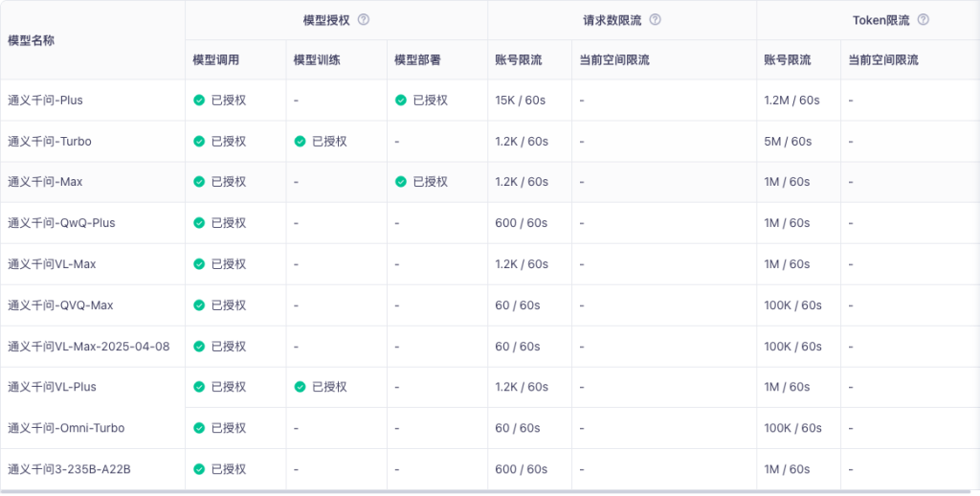The height and width of the screenshot is (496, 980).
Task: Click green check in 通义千问-Turbo 模型调用 cell
Action: coord(199,142)
